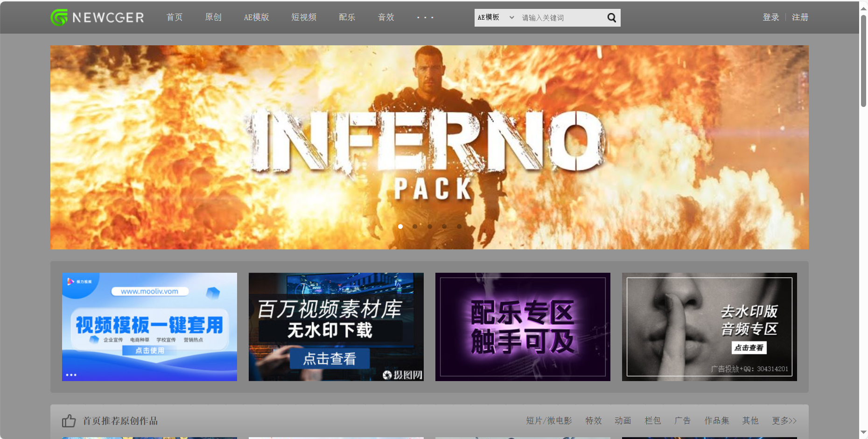Open the 配乐 navigation item

point(347,17)
